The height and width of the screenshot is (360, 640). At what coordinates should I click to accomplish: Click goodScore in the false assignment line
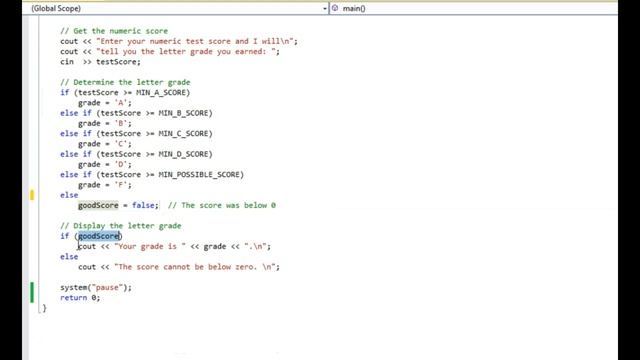pos(98,205)
